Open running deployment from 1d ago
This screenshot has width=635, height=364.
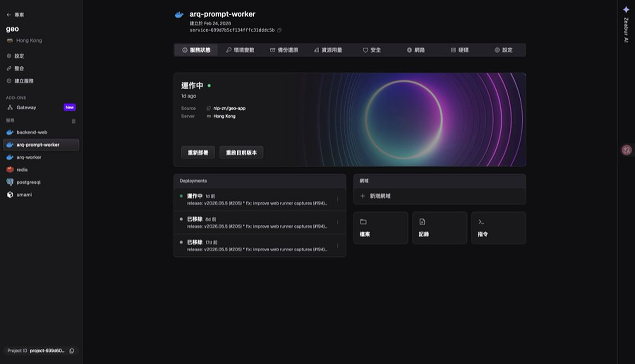point(260,199)
